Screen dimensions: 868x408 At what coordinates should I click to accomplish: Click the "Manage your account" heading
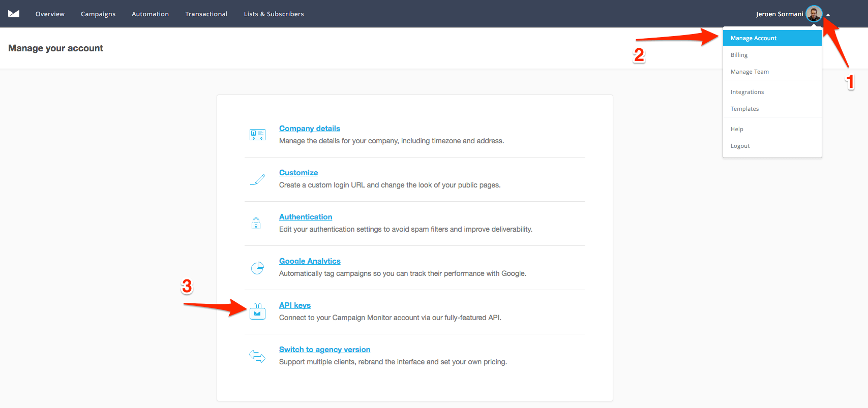click(x=55, y=48)
